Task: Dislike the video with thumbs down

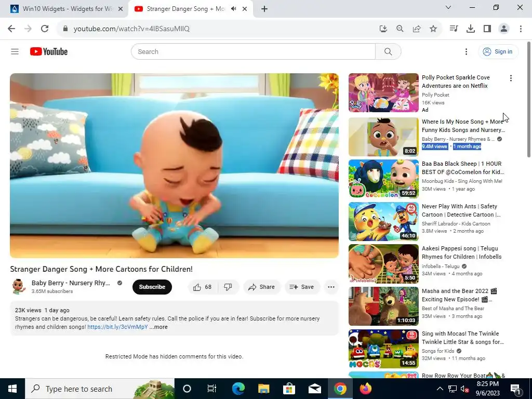Action: (x=228, y=287)
